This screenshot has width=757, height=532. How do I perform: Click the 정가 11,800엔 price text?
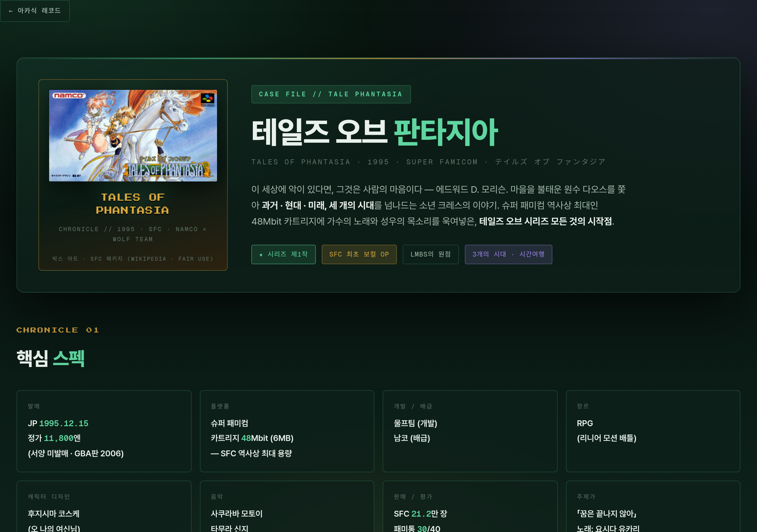[x=54, y=438]
